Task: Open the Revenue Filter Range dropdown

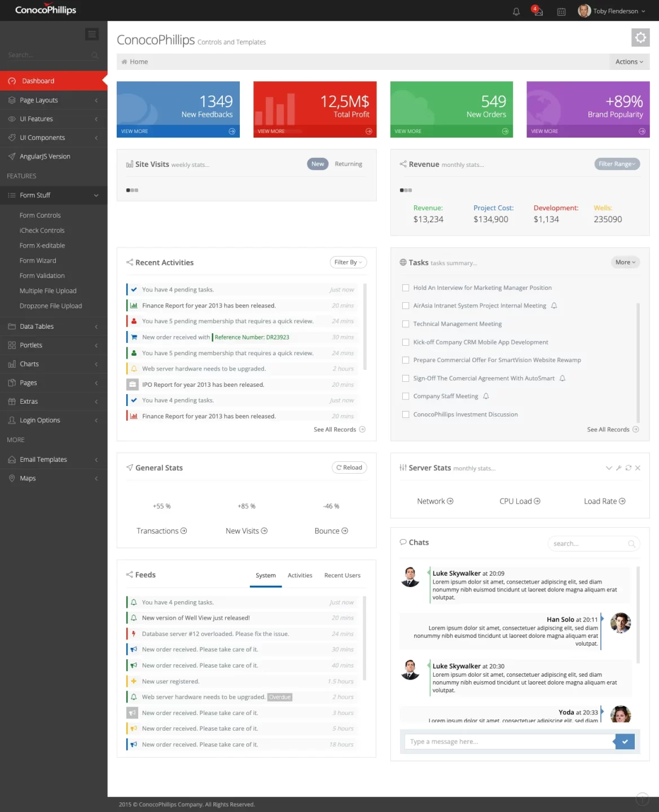Action: click(617, 164)
